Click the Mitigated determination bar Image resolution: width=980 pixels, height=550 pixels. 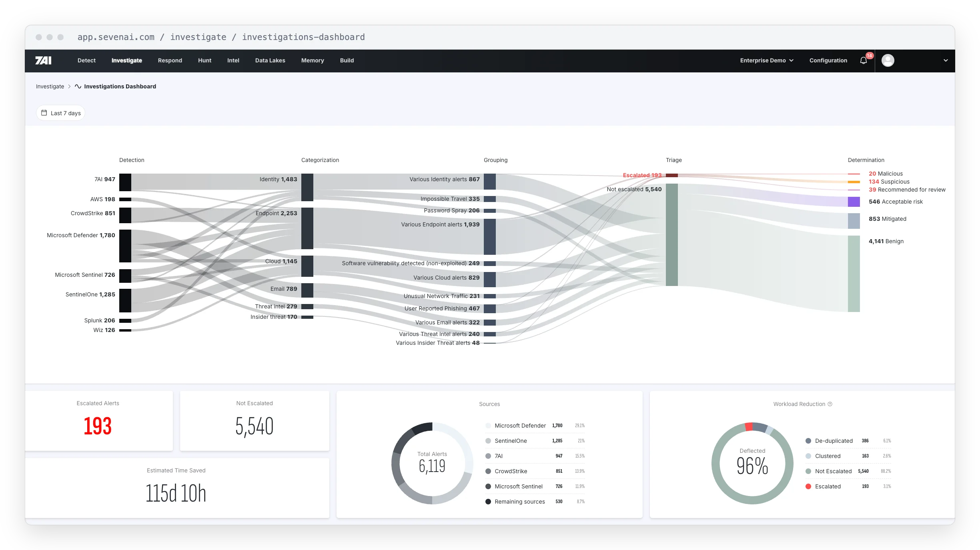[x=854, y=221]
